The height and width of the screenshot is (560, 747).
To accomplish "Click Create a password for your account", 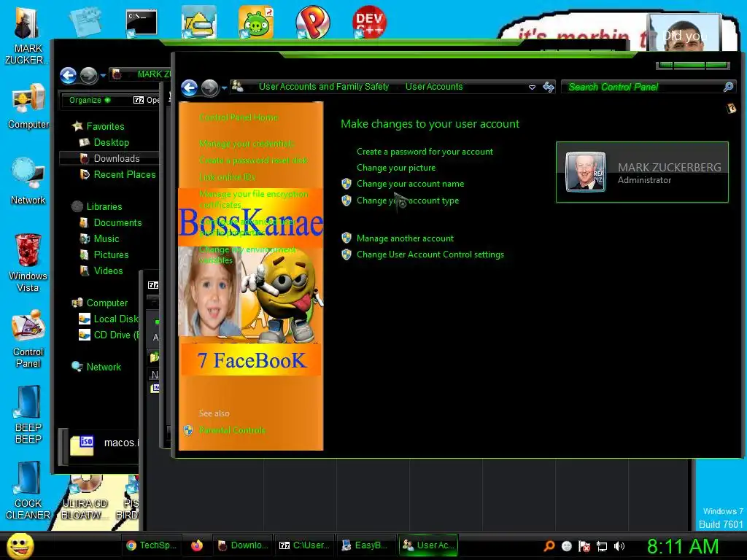I will 425,152.
